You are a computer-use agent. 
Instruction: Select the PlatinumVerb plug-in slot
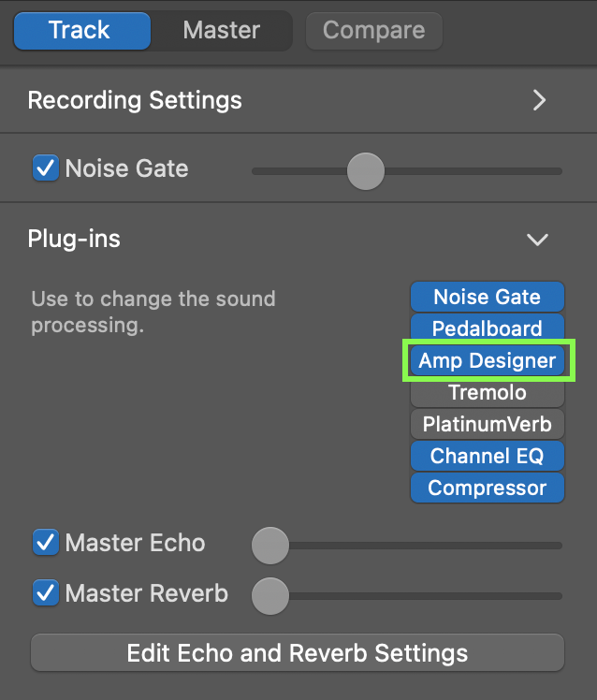click(488, 424)
